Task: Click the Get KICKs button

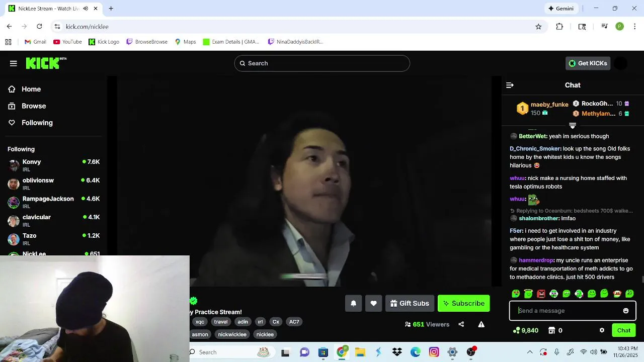Action: [x=588, y=63]
